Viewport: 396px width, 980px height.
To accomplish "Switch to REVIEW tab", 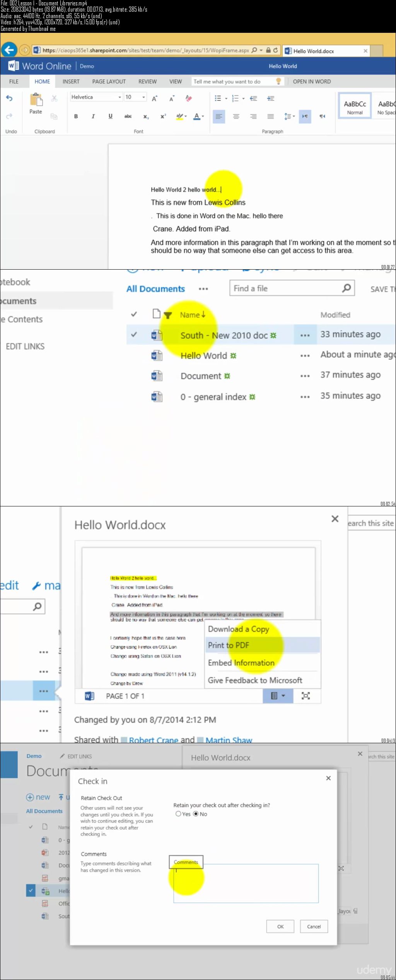I will click(x=148, y=82).
